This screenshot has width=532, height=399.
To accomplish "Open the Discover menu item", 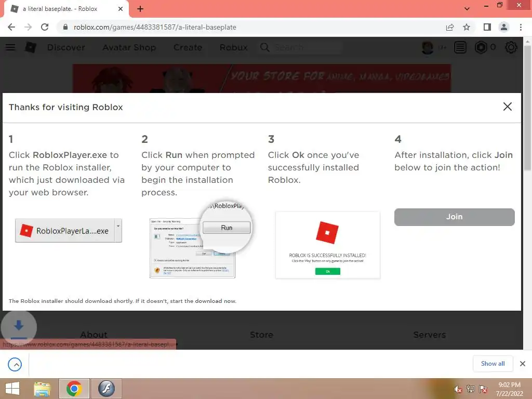I will [66, 47].
